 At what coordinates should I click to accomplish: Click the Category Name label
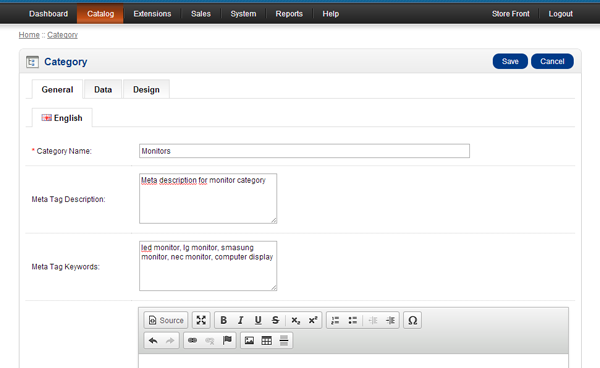click(64, 151)
